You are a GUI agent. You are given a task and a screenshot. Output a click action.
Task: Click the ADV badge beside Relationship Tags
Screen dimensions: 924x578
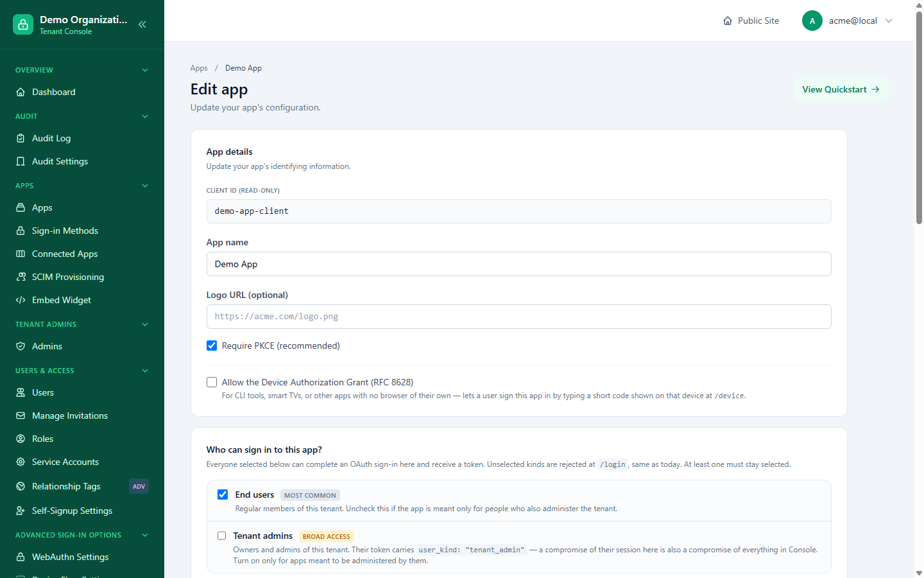tap(139, 486)
